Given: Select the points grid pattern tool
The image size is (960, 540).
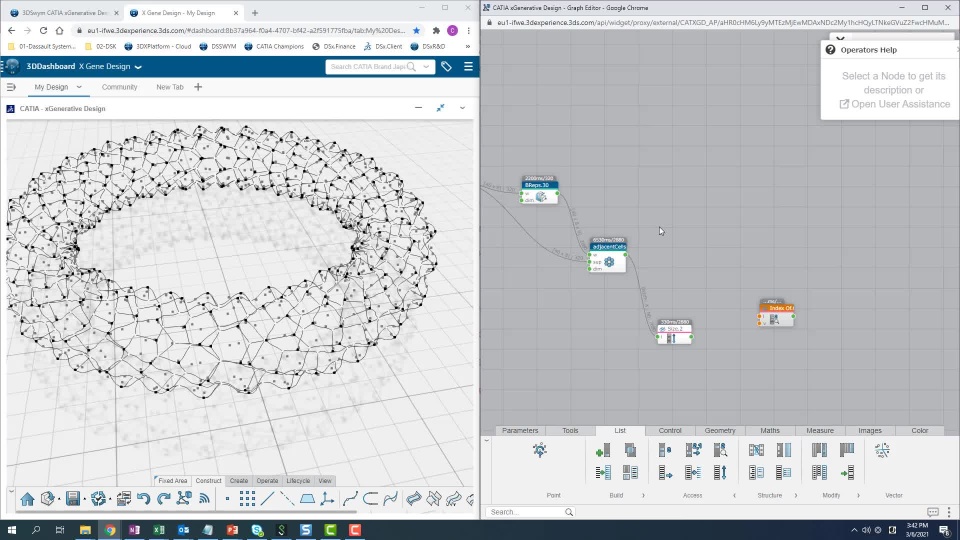Looking at the screenshot, I should 247,499.
